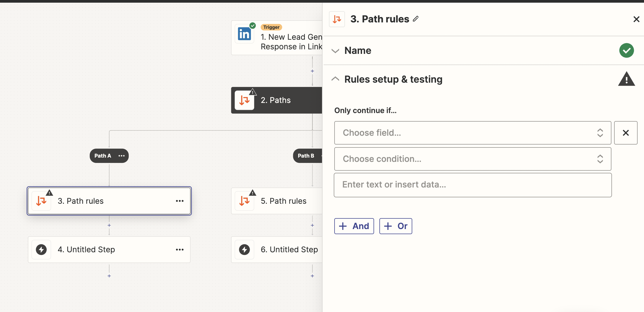644x312 pixels.
Task: Open the ellipsis menu on step 3 Path rules
Action: pos(180,201)
